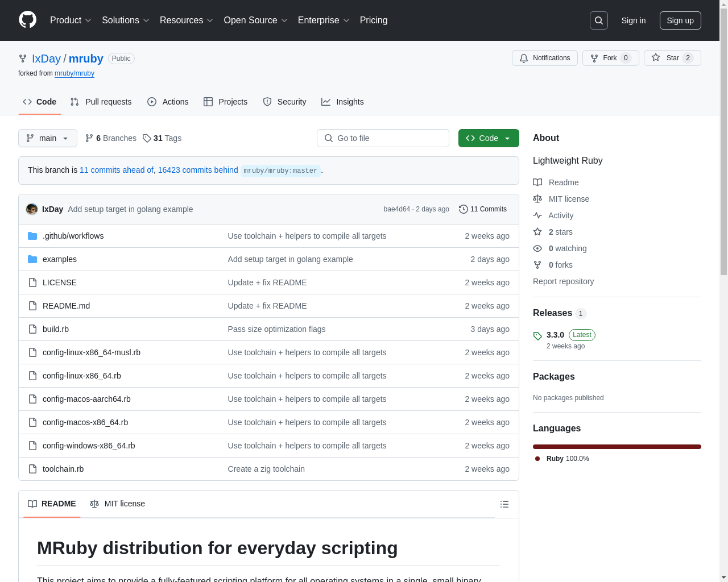Screen dimensions: 728x582
Task: Open config-macos-aarch64.rb file
Action: [86, 399]
